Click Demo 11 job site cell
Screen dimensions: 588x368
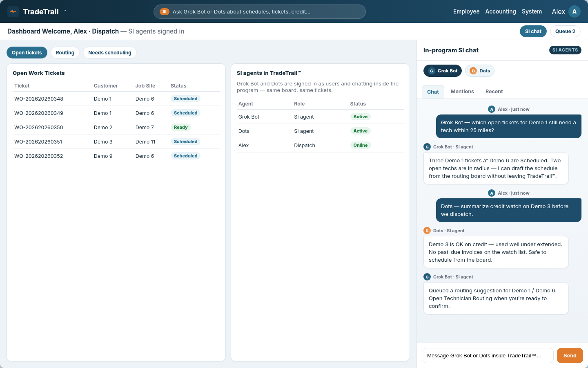[145, 142]
